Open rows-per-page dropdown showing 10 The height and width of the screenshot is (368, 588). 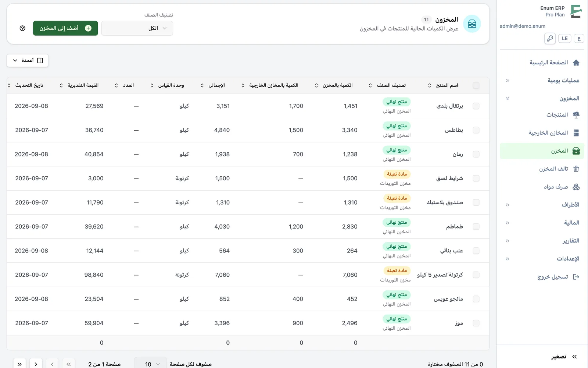pyautogui.click(x=150, y=364)
